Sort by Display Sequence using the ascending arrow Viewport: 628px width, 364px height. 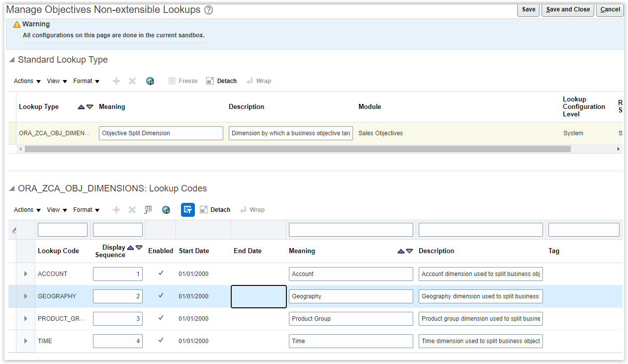(130, 247)
